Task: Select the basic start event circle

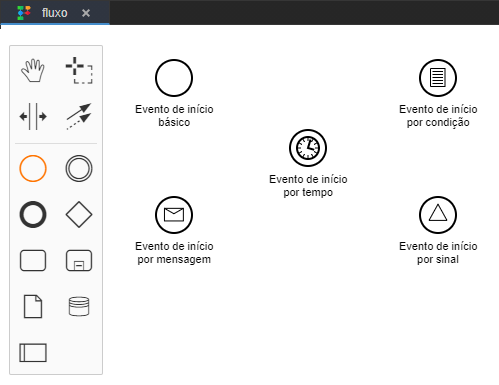Action: pos(174,78)
